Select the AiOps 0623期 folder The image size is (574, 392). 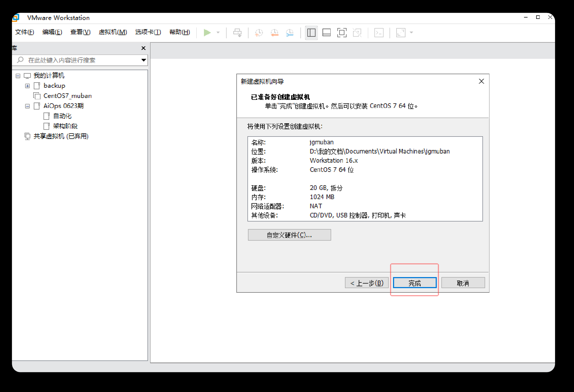click(63, 106)
